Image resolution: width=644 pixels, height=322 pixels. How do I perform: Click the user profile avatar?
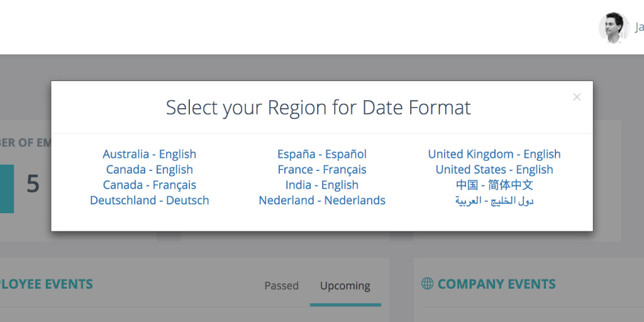614,28
